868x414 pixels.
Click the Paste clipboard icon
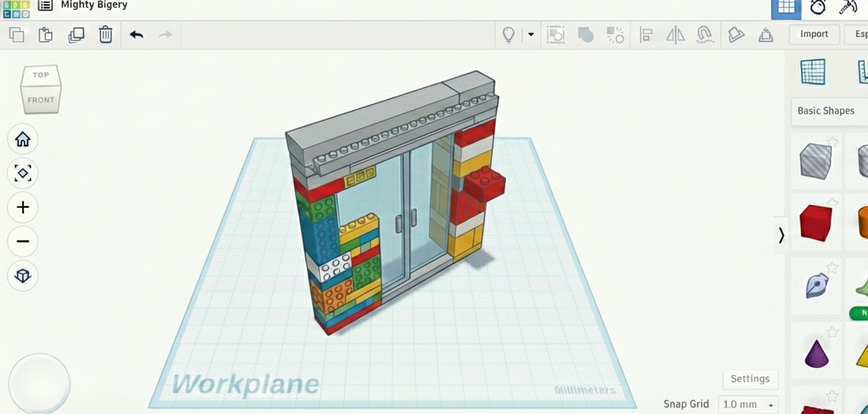tap(45, 35)
